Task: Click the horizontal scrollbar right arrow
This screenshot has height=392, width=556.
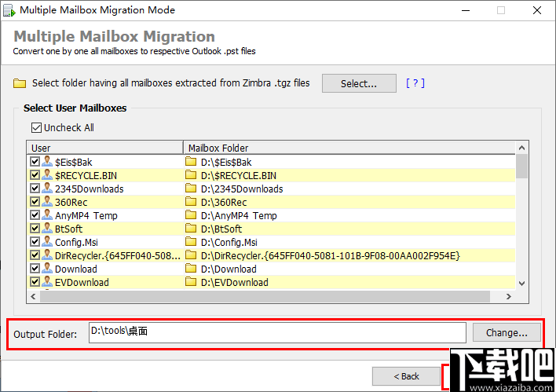Action: click(508, 296)
